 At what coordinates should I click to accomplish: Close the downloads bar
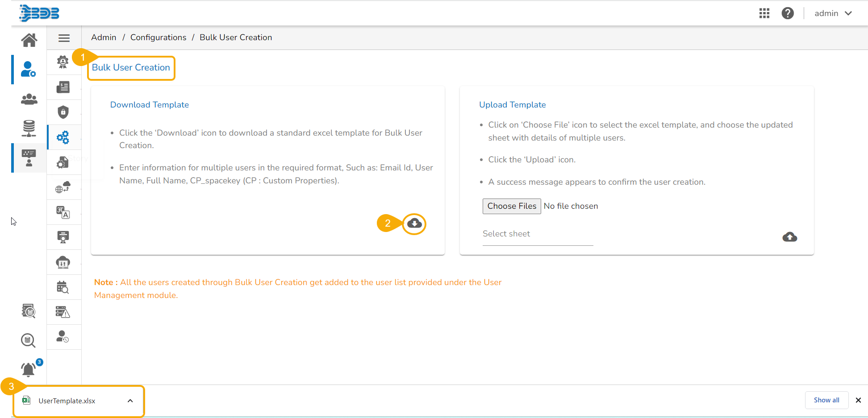tap(858, 400)
